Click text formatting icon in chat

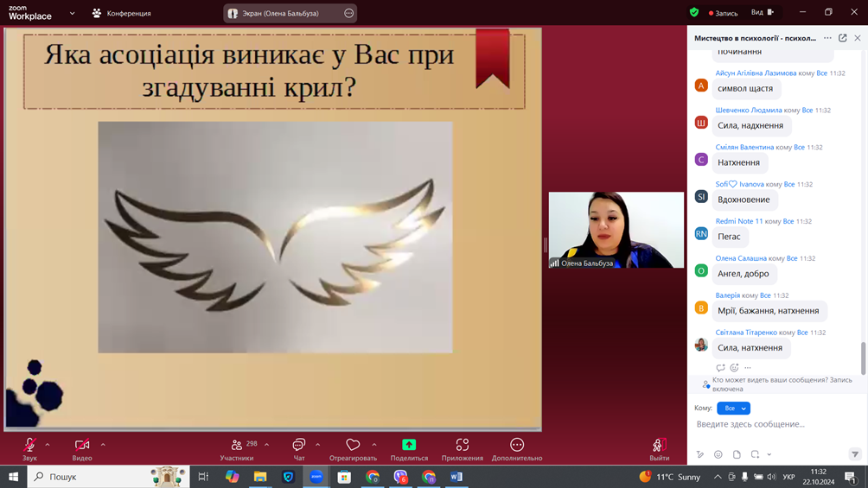[700, 454]
